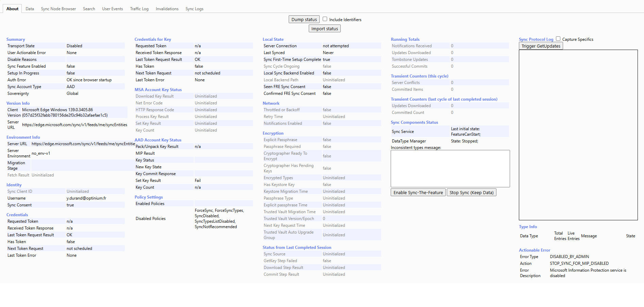The height and width of the screenshot is (307, 644).
Task: Click inside the Sync Protocol Log area
Action: pos(578,135)
